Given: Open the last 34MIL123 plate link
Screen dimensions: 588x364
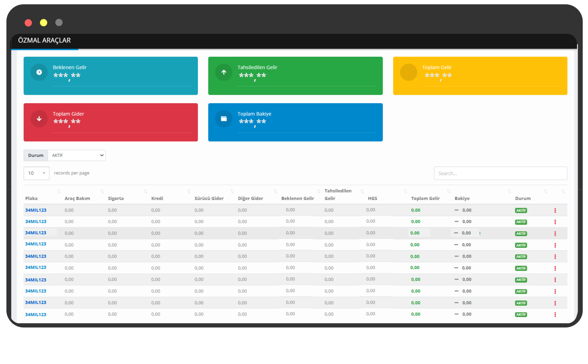Looking at the screenshot, I should (x=36, y=314).
